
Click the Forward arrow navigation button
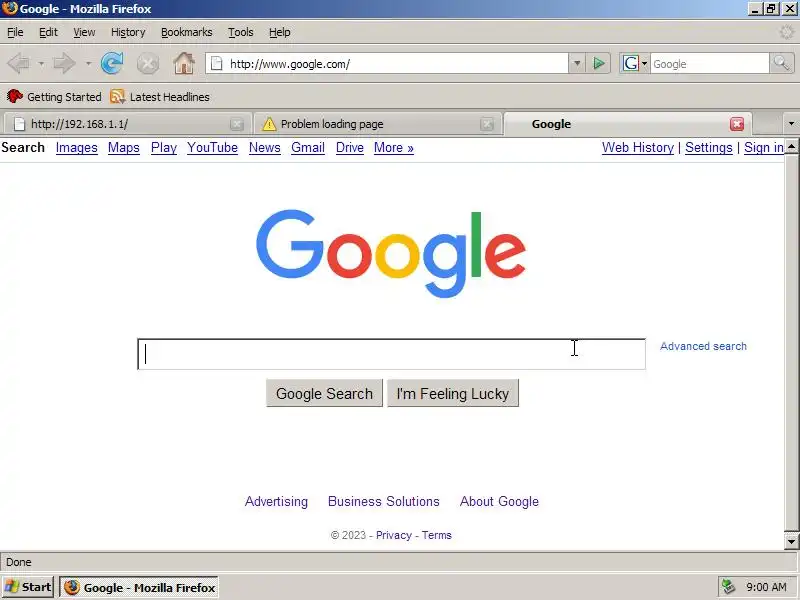tap(65, 64)
